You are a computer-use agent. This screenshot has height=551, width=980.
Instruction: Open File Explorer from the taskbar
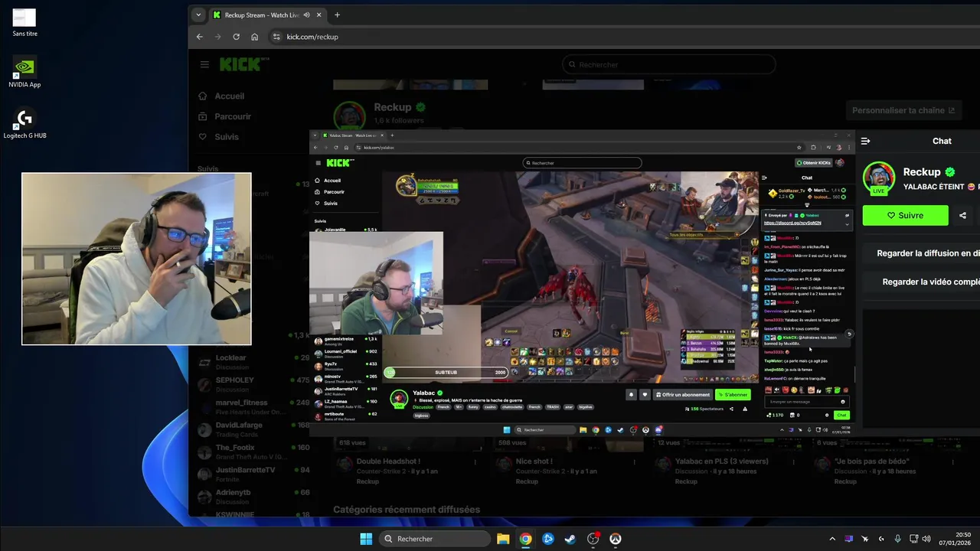point(503,539)
